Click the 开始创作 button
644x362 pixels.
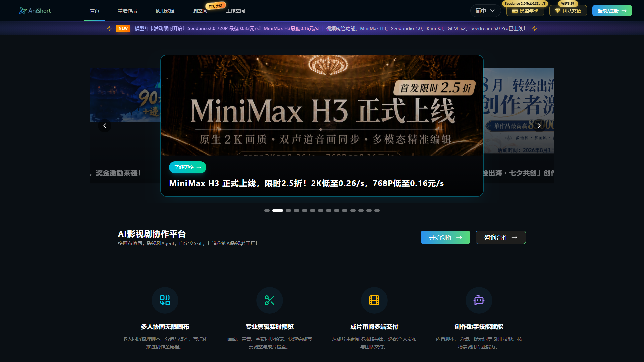pyautogui.click(x=445, y=237)
